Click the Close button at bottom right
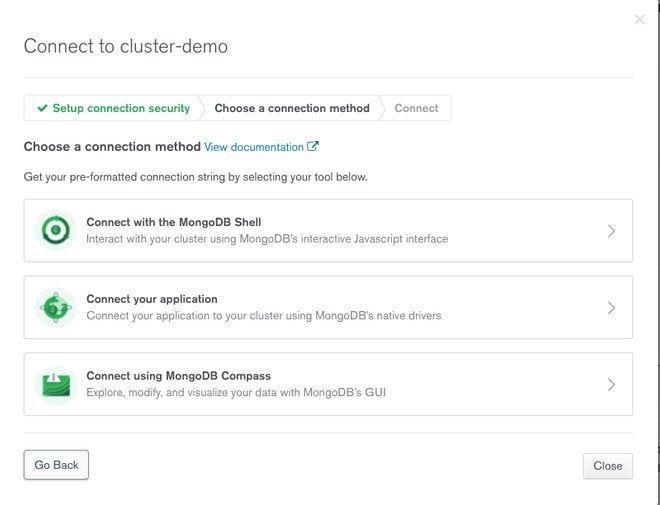 point(607,466)
